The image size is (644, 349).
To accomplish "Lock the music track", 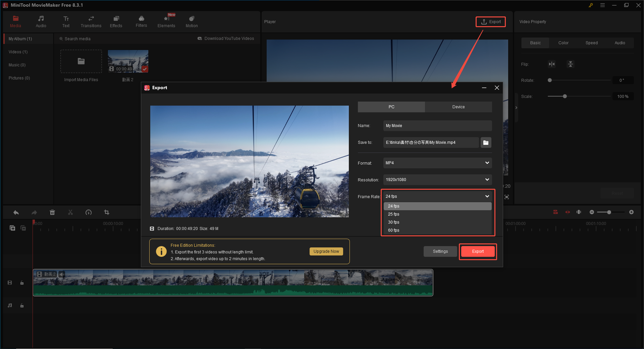I will [x=22, y=305].
